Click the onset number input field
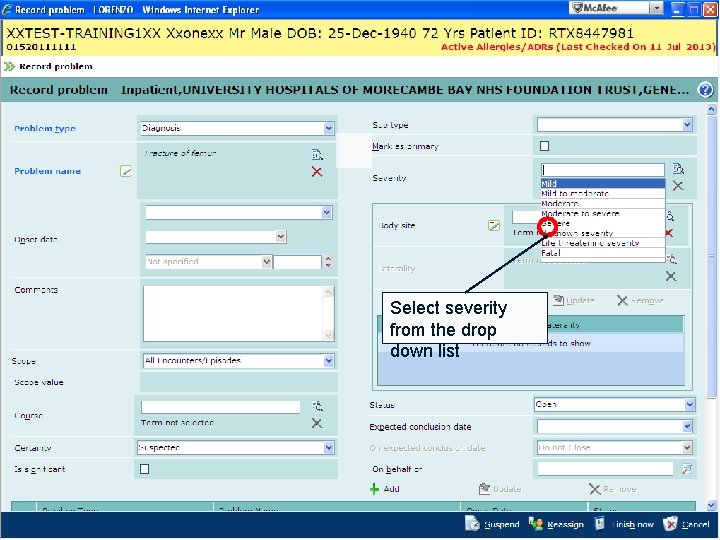720x540 pixels. (x=298, y=262)
